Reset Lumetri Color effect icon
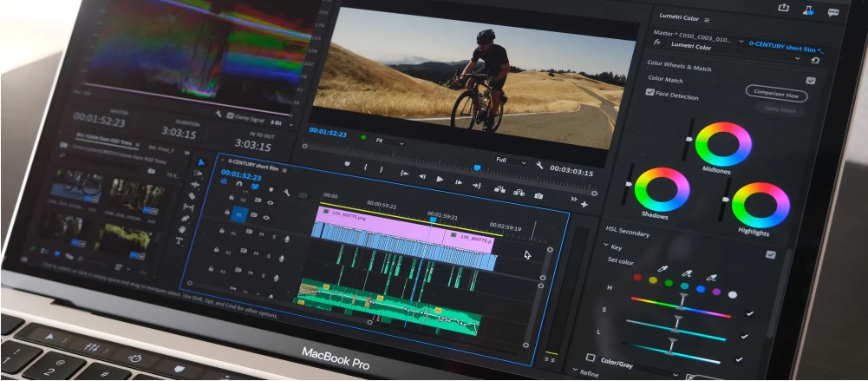Screen dimensions: 868x381 (815, 61)
